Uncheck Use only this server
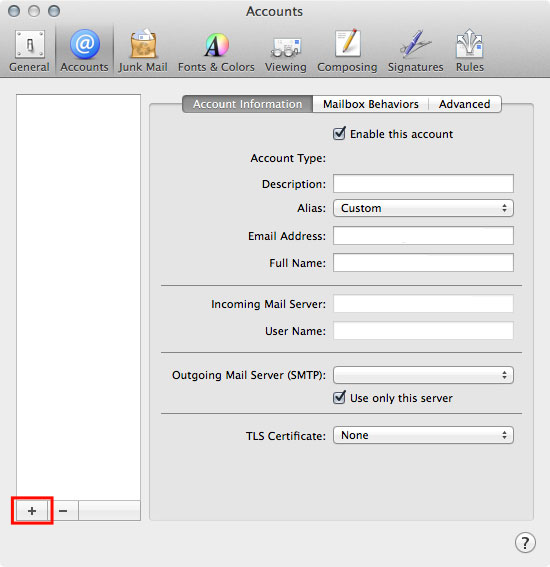 [x=339, y=398]
